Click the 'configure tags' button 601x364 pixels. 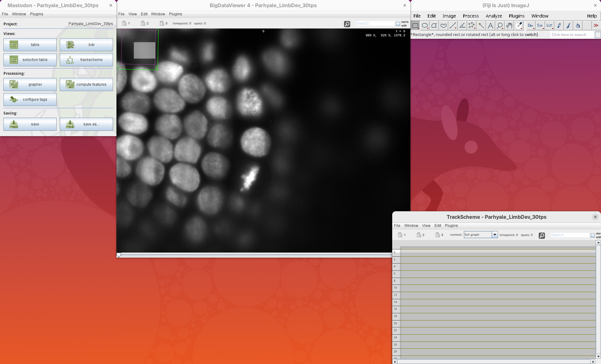coord(30,100)
